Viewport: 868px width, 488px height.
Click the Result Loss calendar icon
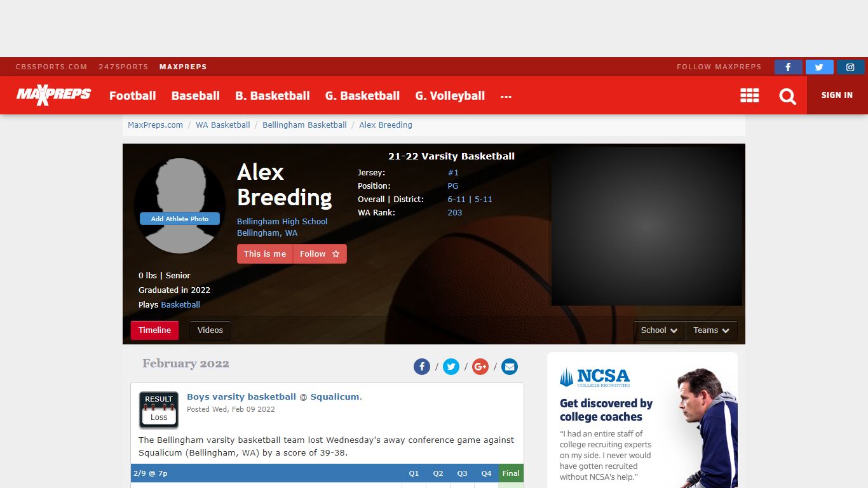pyautogui.click(x=159, y=410)
